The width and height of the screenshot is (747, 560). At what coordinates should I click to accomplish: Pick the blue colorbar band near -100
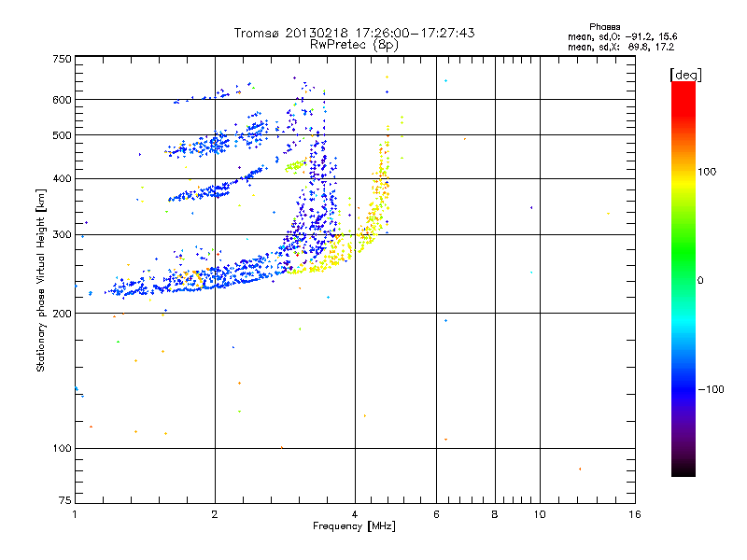[x=683, y=388]
